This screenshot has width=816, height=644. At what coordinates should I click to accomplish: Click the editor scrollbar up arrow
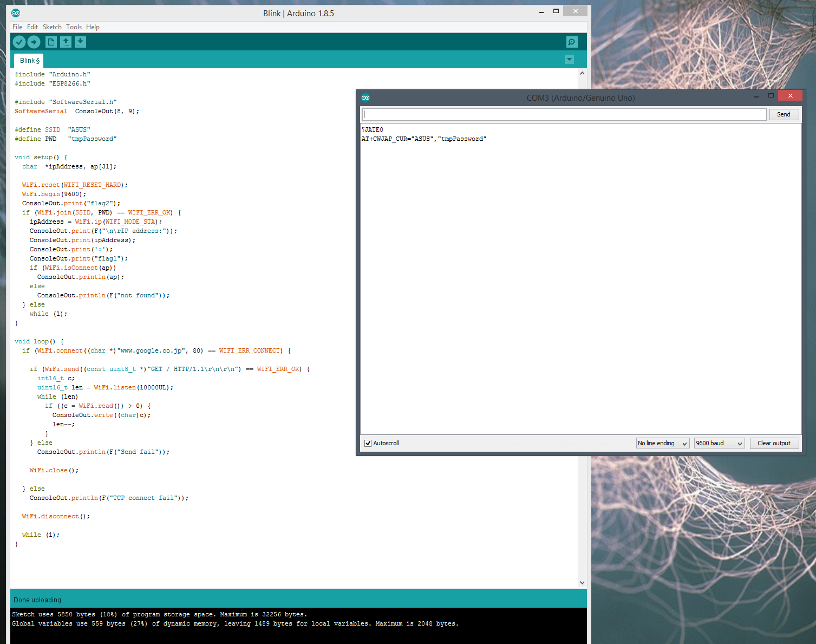point(582,73)
